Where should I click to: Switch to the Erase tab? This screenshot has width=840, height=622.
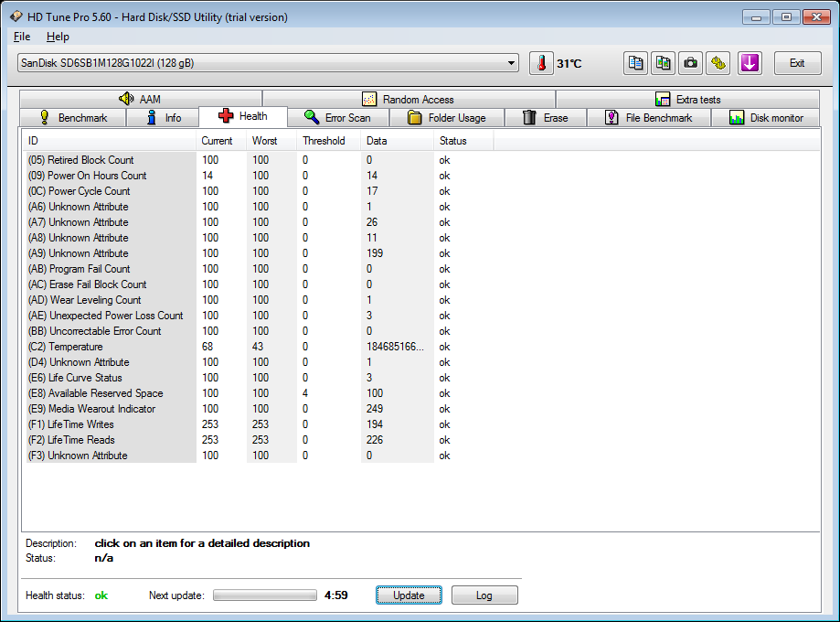[546, 118]
